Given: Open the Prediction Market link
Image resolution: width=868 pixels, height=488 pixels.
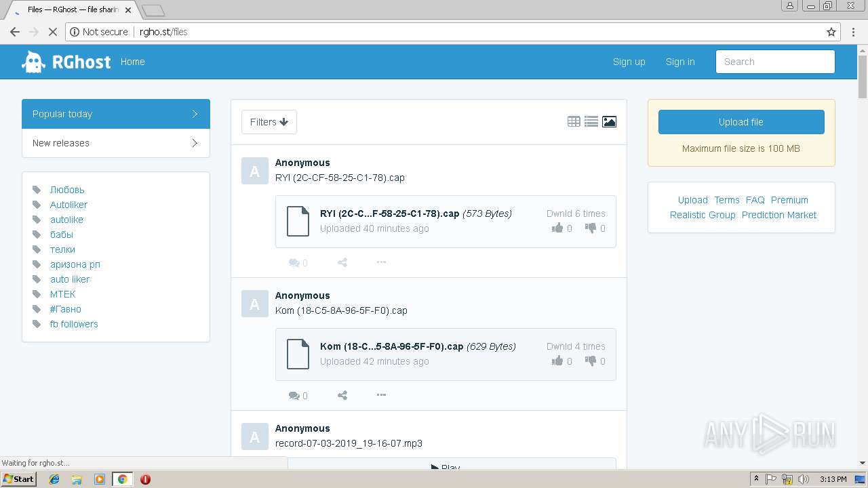Looking at the screenshot, I should tap(779, 215).
